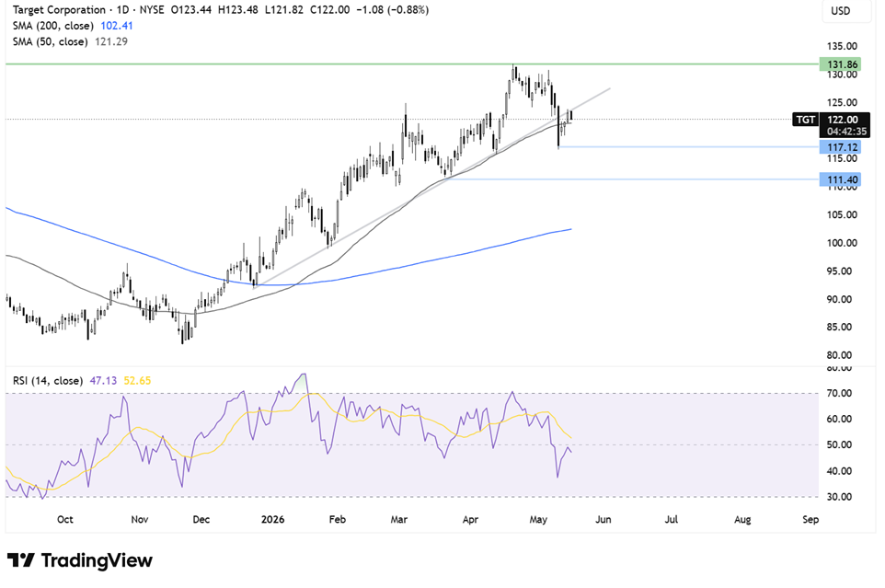Select the SMA (200, close) indicator legend
Image resolution: width=885 pixels, height=588 pixels.
click(53, 26)
